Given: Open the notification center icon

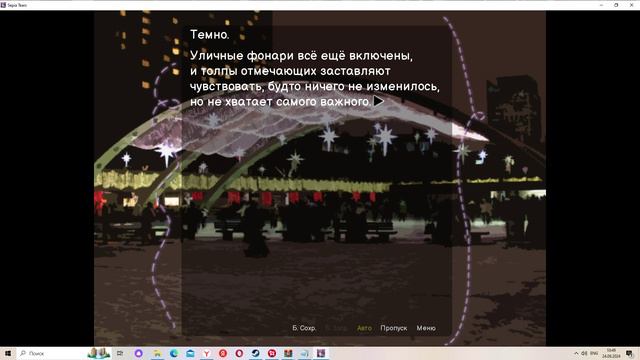Looking at the screenshot, I should tap(630, 353).
